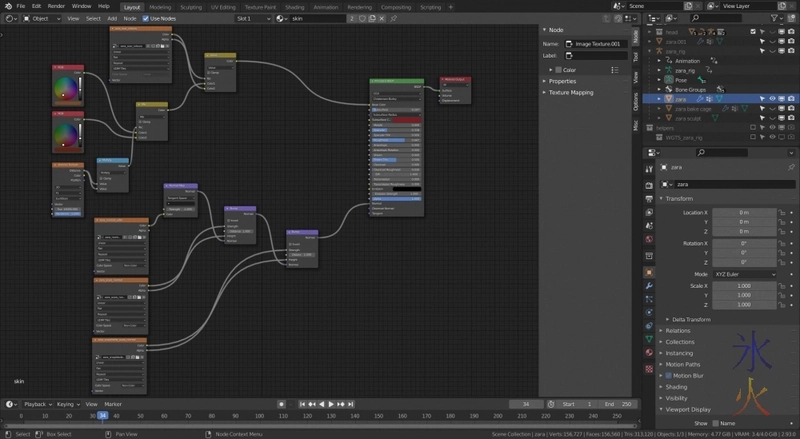800x439 pixels.
Task: Toggle the Motion Blur checkbox
Action: point(668,376)
